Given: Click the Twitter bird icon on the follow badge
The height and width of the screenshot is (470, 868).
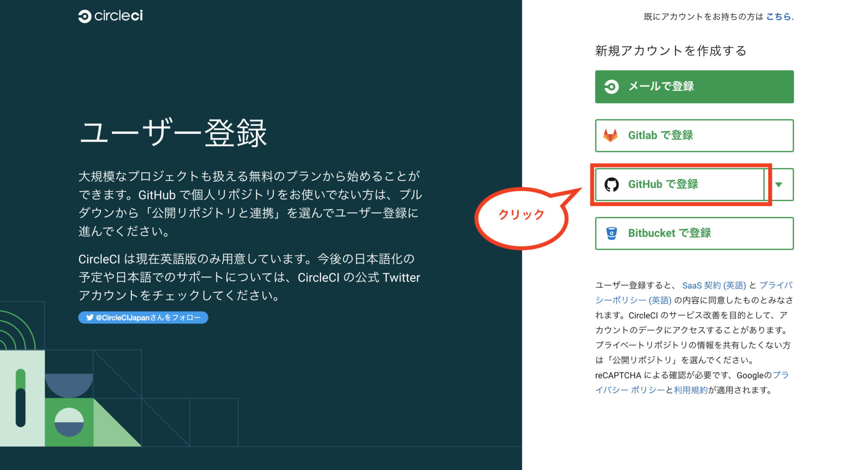Looking at the screenshot, I should point(90,318).
